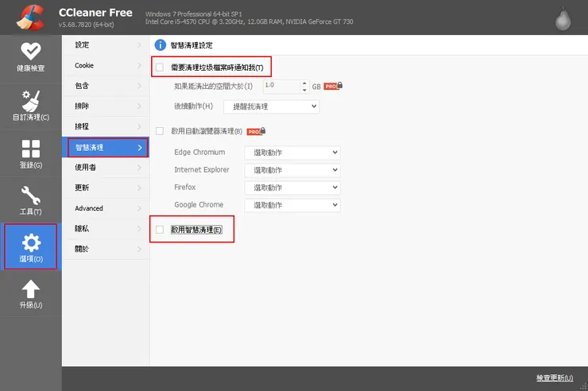The image size is (588, 391).
Task: Click the 如果能清出的空間大於(I) label
Action: click(x=214, y=86)
